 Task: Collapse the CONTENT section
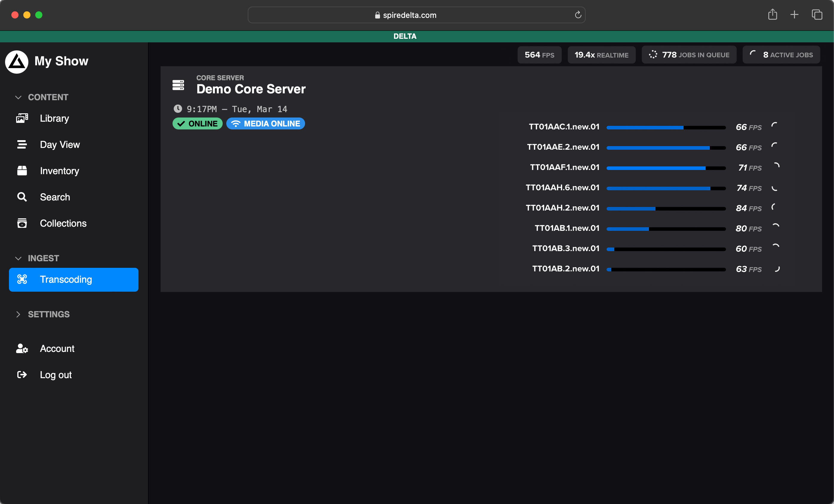pyautogui.click(x=18, y=98)
